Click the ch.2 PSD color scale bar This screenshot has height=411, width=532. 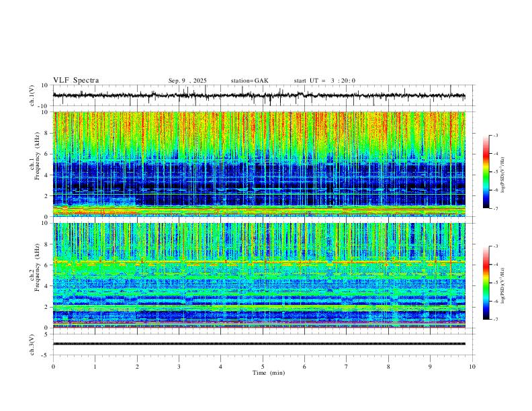[x=486, y=283]
